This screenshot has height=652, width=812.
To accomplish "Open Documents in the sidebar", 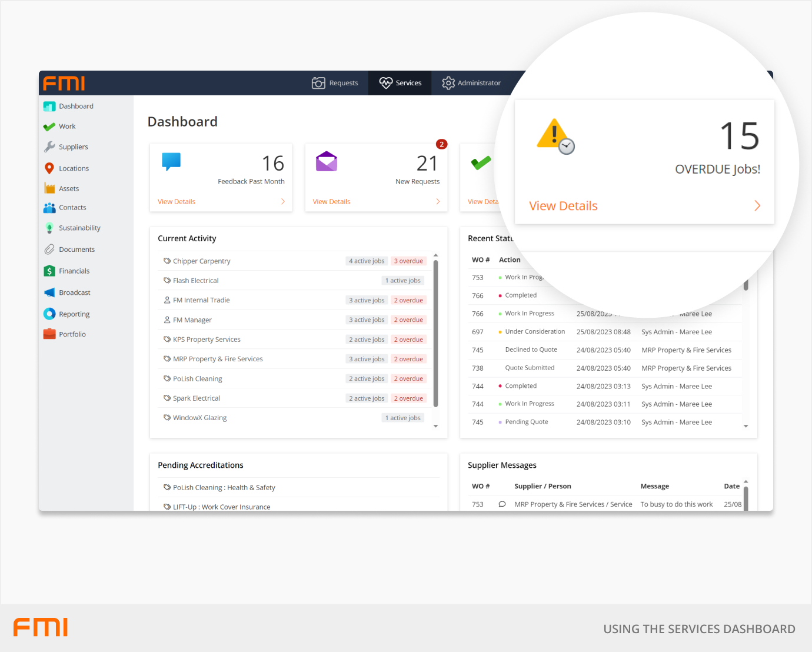I will [x=76, y=250].
